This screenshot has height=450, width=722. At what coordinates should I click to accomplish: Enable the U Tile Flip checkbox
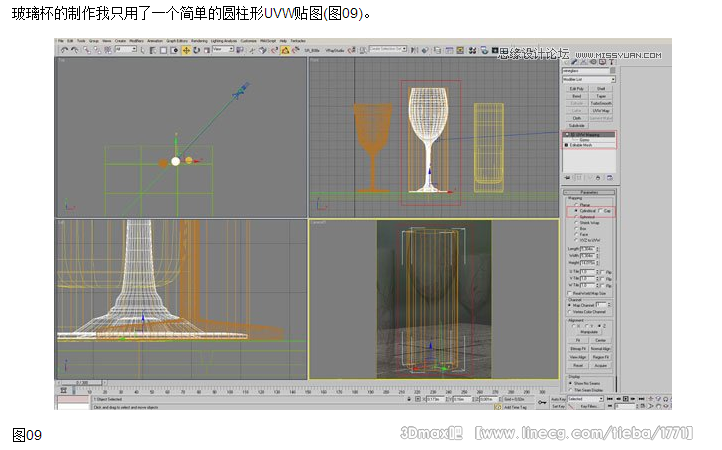pos(602,272)
